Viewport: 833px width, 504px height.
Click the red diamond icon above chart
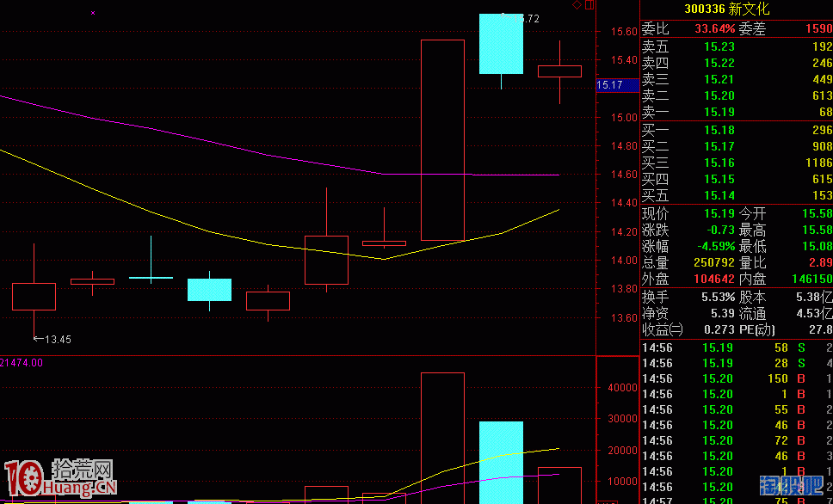pos(577,5)
